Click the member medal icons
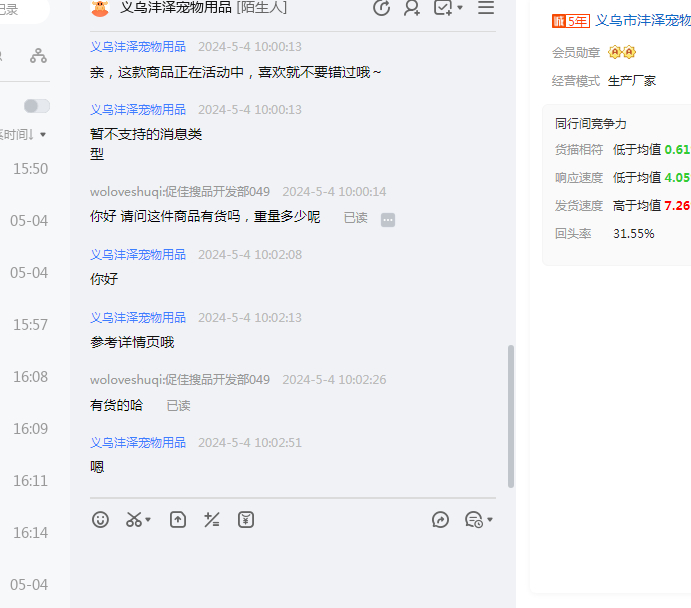 tap(622, 52)
